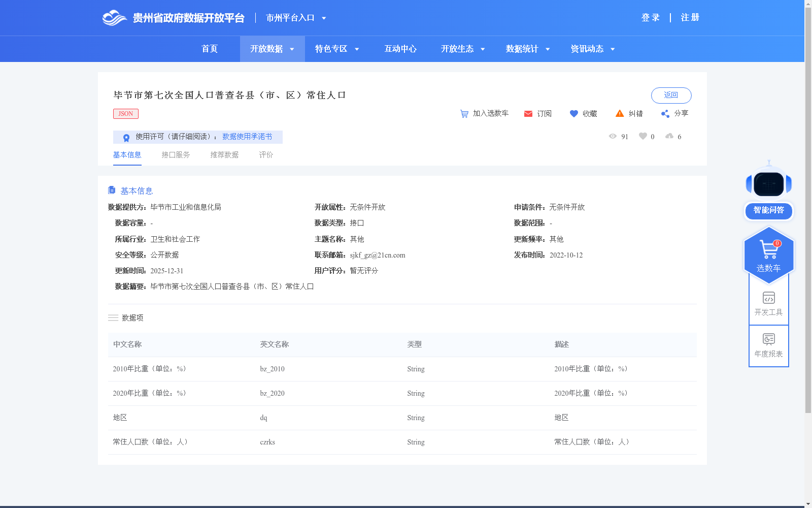Expand the 数据统计 dropdown
This screenshot has height=508, width=812.
point(527,49)
